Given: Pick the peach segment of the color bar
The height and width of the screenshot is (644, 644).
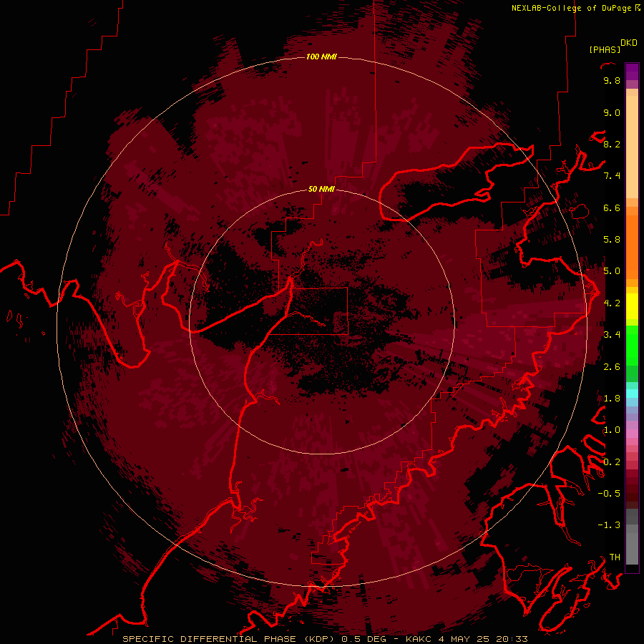Looking at the screenshot, I should click(x=632, y=147).
